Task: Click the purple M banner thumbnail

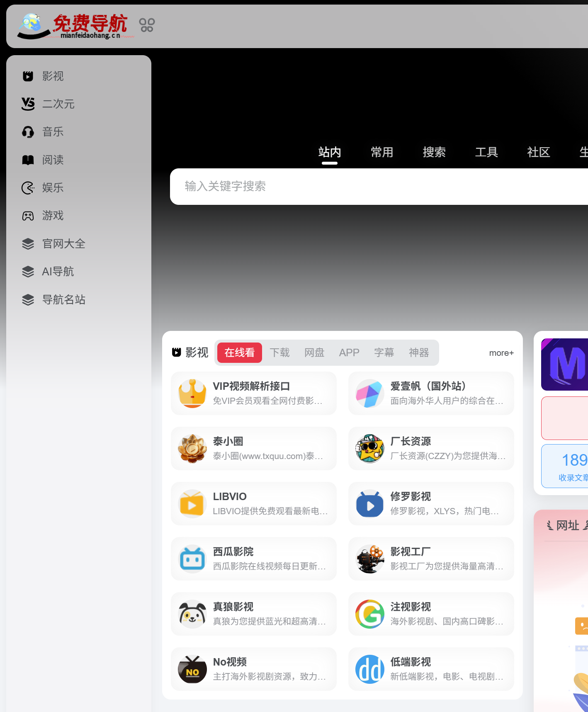Action: click(564, 365)
